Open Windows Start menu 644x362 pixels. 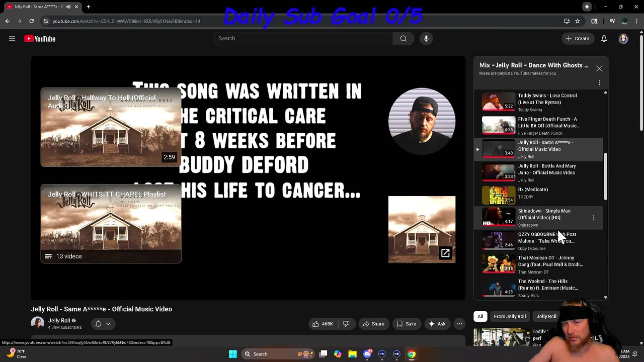pos(233,354)
